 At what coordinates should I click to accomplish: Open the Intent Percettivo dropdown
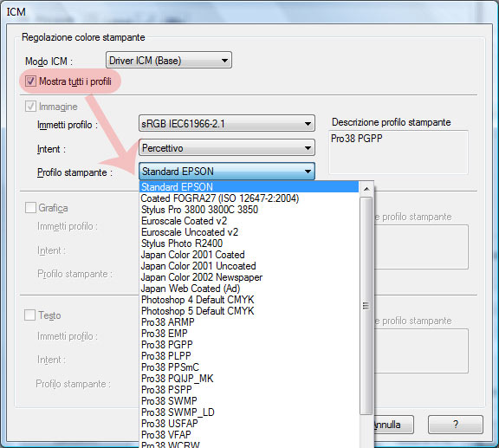click(227, 147)
